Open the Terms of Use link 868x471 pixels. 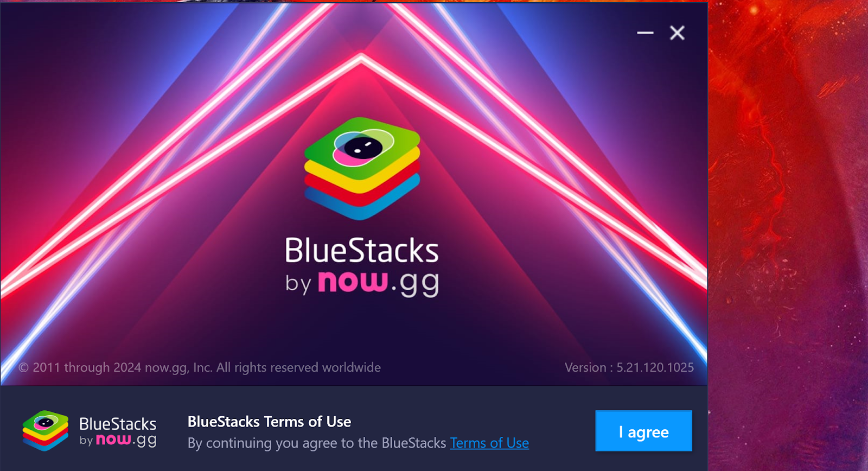(489, 443)
